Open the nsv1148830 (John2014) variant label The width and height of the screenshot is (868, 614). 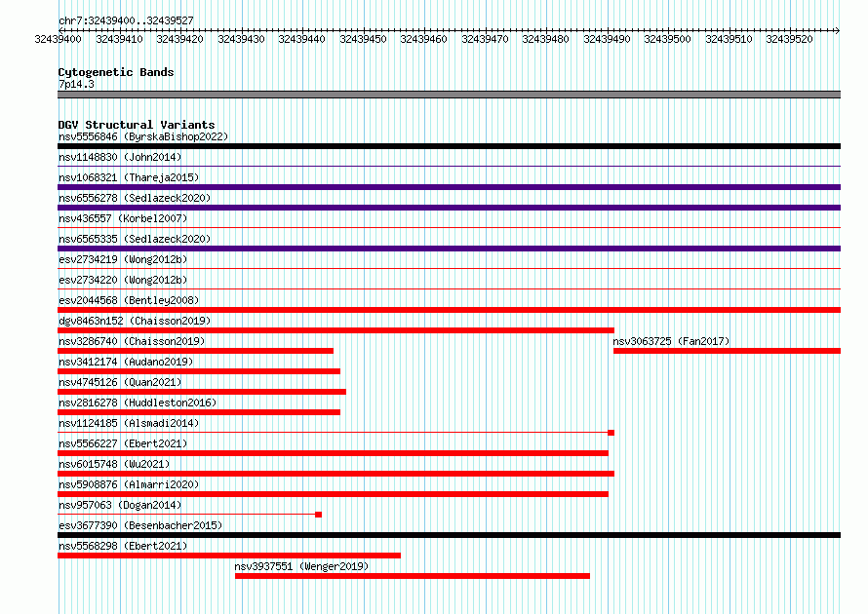coord(120,157)
